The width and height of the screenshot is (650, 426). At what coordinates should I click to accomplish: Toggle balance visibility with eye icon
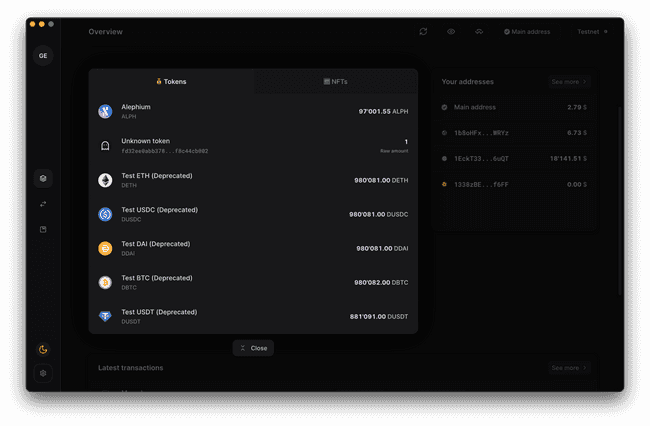(x=451, y=32)
